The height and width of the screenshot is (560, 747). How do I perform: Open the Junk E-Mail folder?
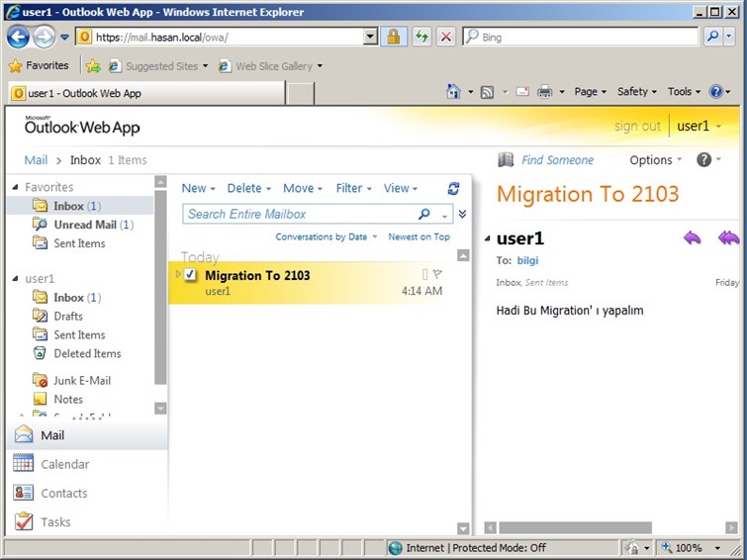pyautogui.click(x=71, y=380)
